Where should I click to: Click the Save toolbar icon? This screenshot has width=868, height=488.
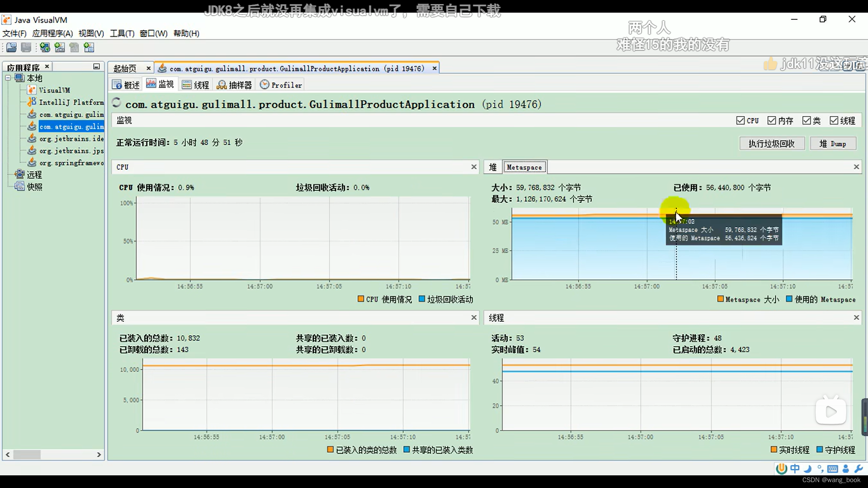coord(26,47)
